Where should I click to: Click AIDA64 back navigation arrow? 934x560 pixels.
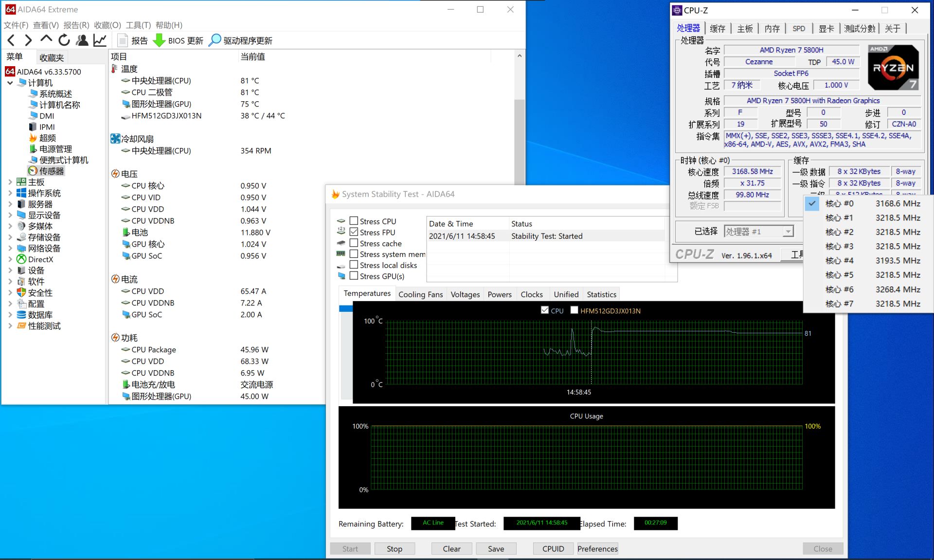click(x=12, y=40)
